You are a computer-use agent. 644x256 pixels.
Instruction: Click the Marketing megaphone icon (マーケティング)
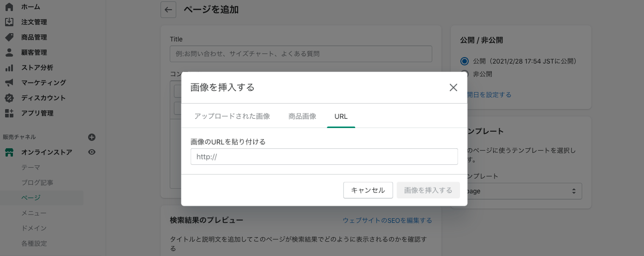click(x=9, y=83)
